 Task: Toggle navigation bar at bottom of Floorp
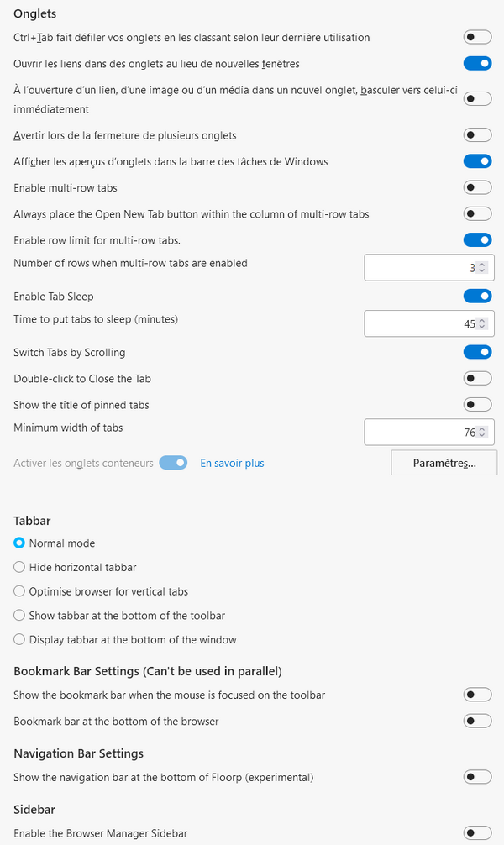click(x=477, y=777)
